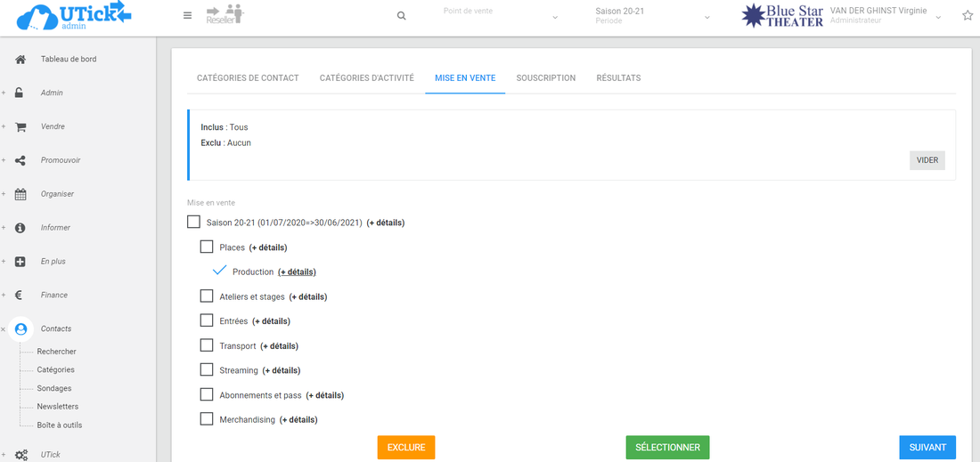This screenshot has width=980, height=462.
Task: Click the Vendre shopping cart icon
Action: click(x=20, y=126)
